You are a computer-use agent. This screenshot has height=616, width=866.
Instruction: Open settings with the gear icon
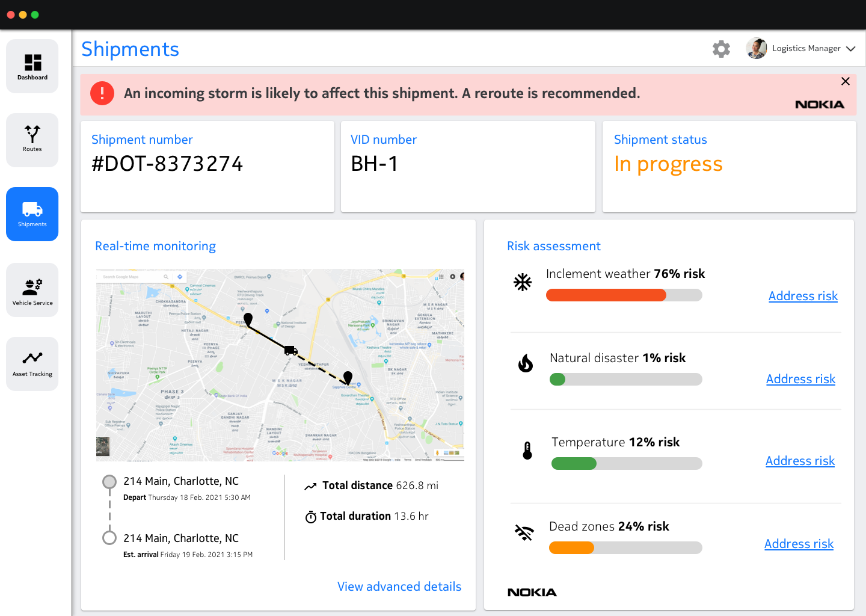click(x=721, y=49)
